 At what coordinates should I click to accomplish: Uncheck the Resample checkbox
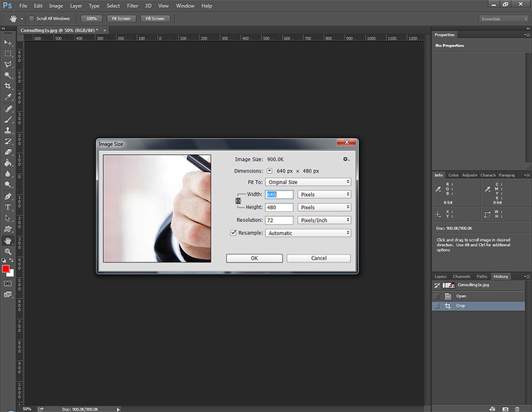233,233
